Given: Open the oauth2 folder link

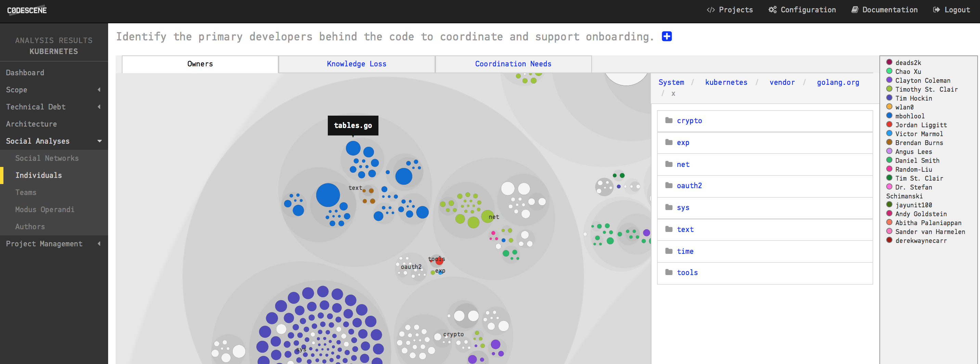Looking at the screenshot, I should tap(689, 186).
